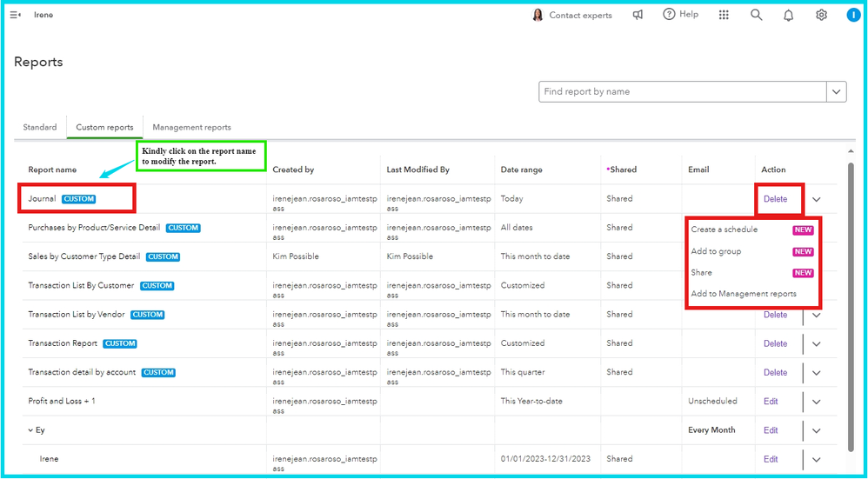Open the megaphone announcements icon
The width and height of the screenshot is (868, 479).
pos(638,15)
